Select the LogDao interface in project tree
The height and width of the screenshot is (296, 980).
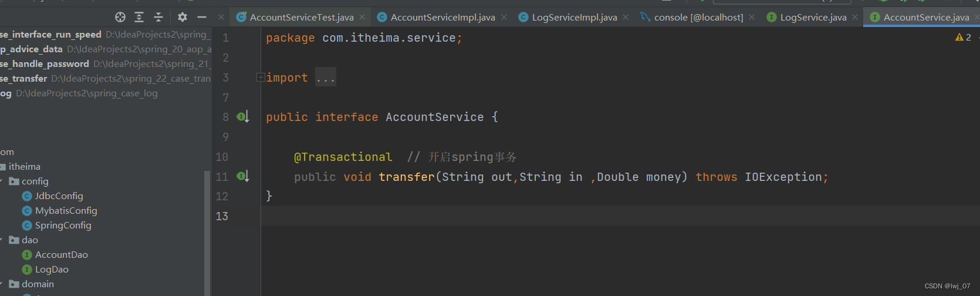(x=52, y=270)
